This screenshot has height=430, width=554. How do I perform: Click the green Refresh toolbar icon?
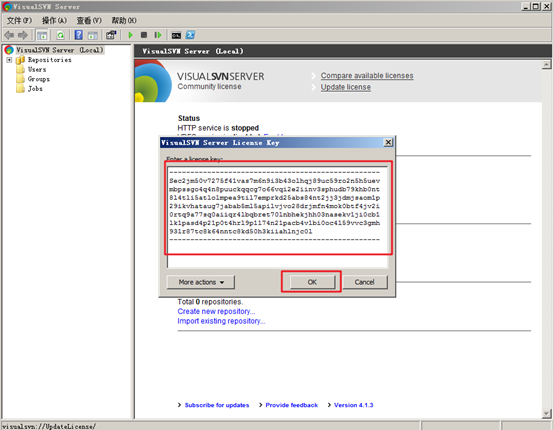60,35
